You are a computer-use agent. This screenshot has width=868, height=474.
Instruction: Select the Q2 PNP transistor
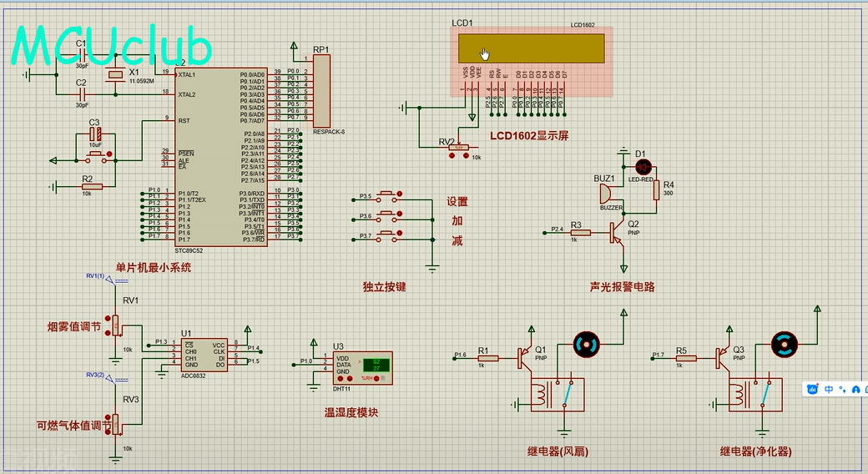(617, 233)
